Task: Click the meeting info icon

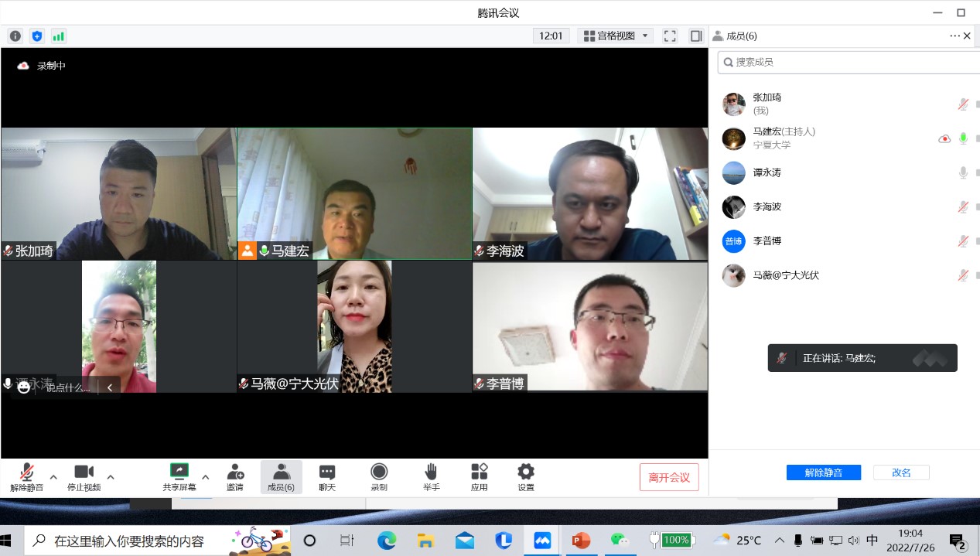Action: click(x=15, y=36)
